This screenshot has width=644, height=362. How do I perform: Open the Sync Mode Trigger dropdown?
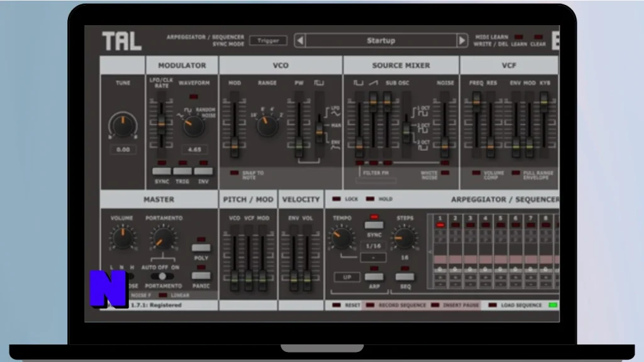click(x=268, y=41)
